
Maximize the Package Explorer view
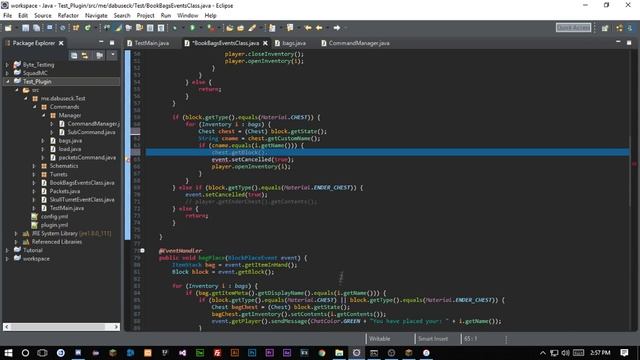112,42
